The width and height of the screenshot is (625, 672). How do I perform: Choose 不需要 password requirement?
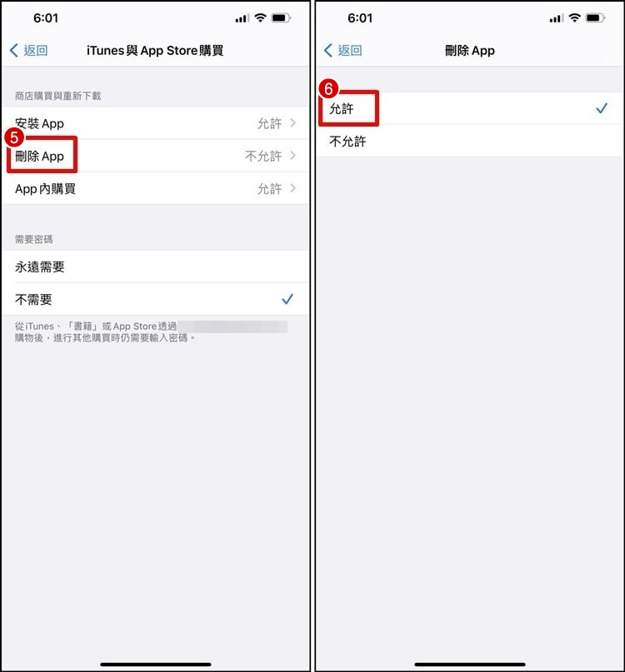pyautogui.click(x=155, y=299)
